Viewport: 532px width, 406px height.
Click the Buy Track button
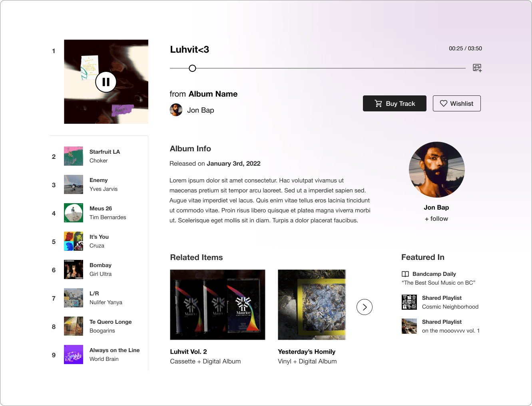pyautogui.click(x=395, y=103)
